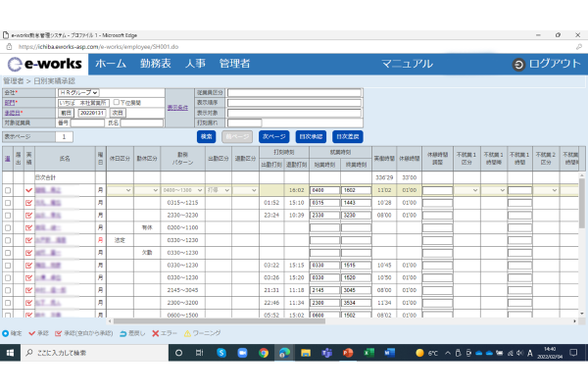Tick the selection checkbox for the 2330~3230 row
Image resolution: width=588 pixels, height=392 pixels.
point(8,216)
